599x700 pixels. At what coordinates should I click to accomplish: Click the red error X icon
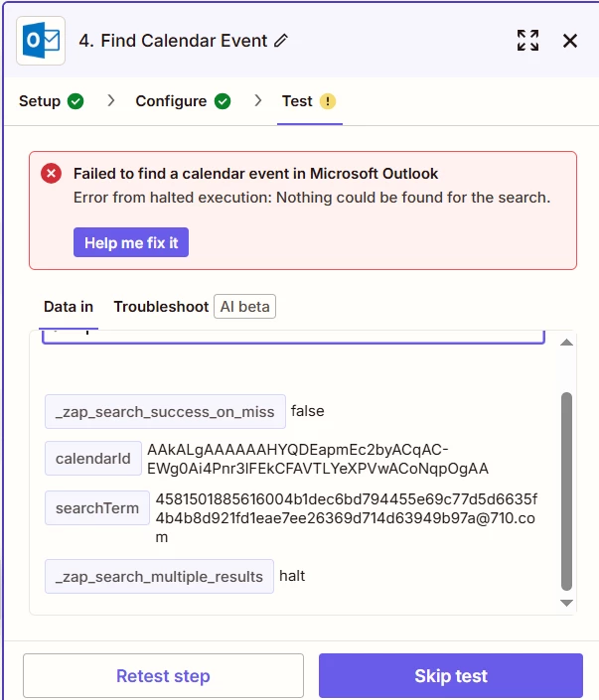[x=51, y=173]
